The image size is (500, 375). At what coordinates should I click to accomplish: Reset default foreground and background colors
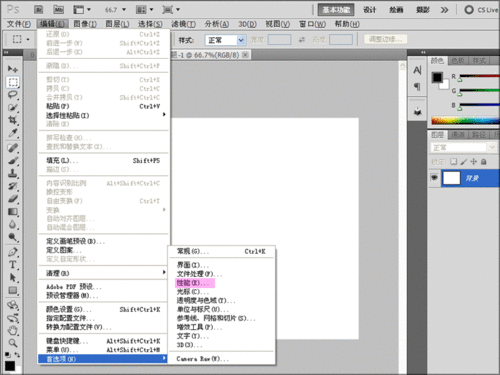coord(8,355)
